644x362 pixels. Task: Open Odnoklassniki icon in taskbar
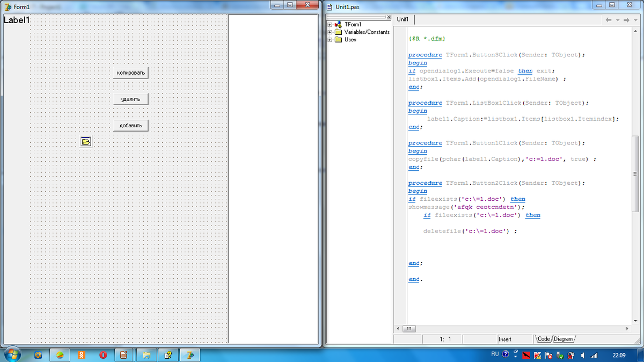pos(81,354)
